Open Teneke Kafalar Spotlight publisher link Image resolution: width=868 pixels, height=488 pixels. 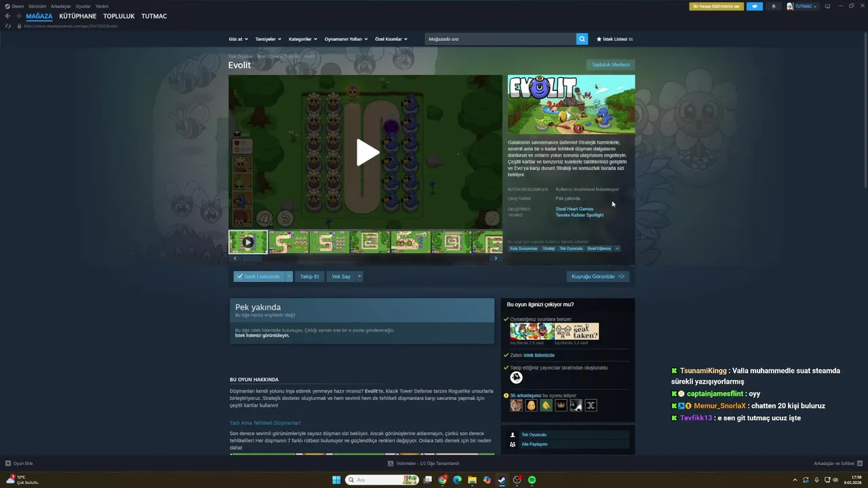[x=579, y=215]
